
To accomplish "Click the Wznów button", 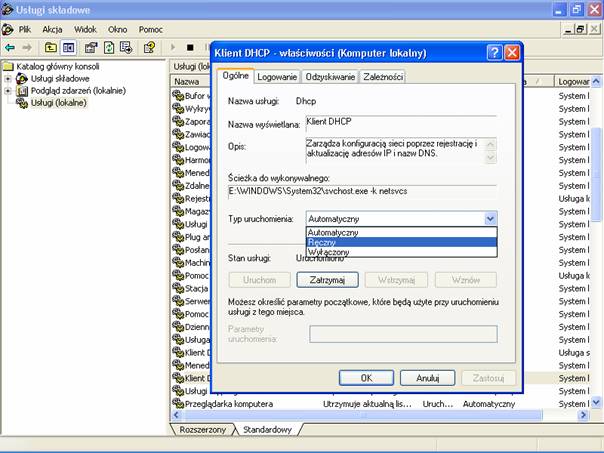I will [466, 280].
